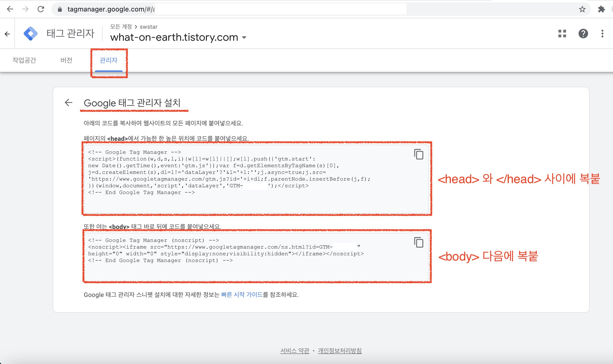The height and width of the screenshot is (364, 613).
Task: Open the 빠른 시작 가이드 link
Action: 242,295
